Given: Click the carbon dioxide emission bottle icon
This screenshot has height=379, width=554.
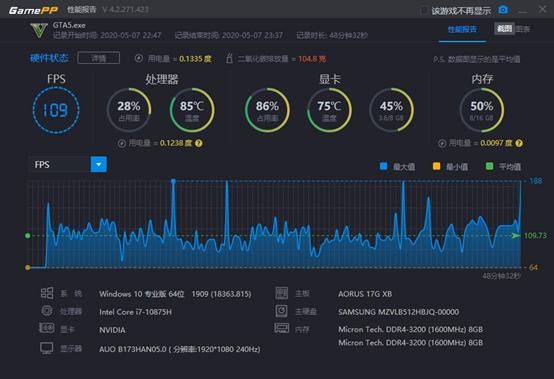Looking at the screenshot, I should coord(229,58).
